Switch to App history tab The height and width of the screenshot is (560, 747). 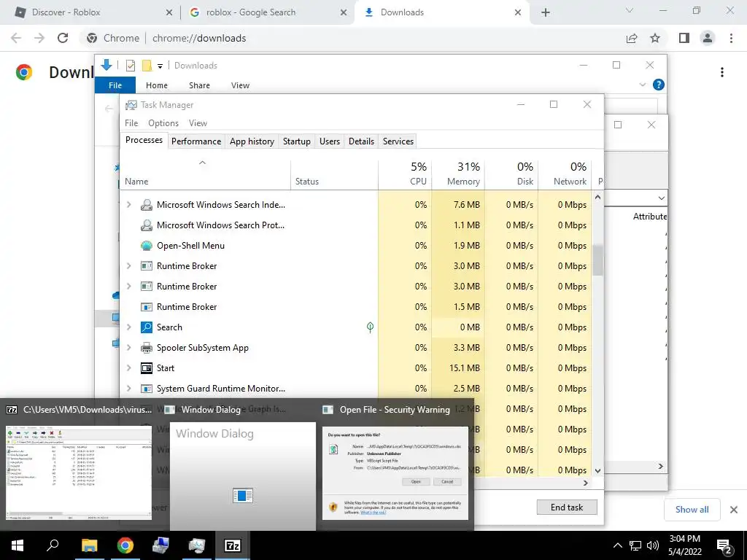coord(252,141)
